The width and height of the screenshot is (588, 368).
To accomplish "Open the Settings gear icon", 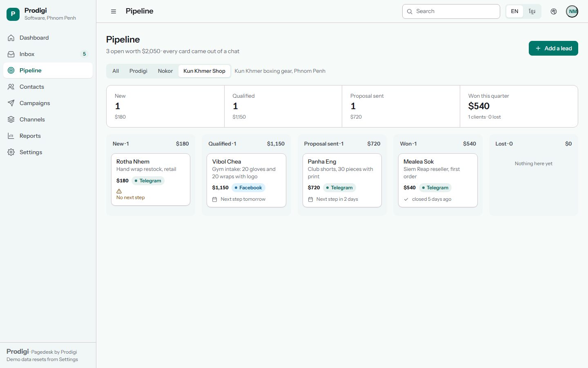I will [11, 152].
